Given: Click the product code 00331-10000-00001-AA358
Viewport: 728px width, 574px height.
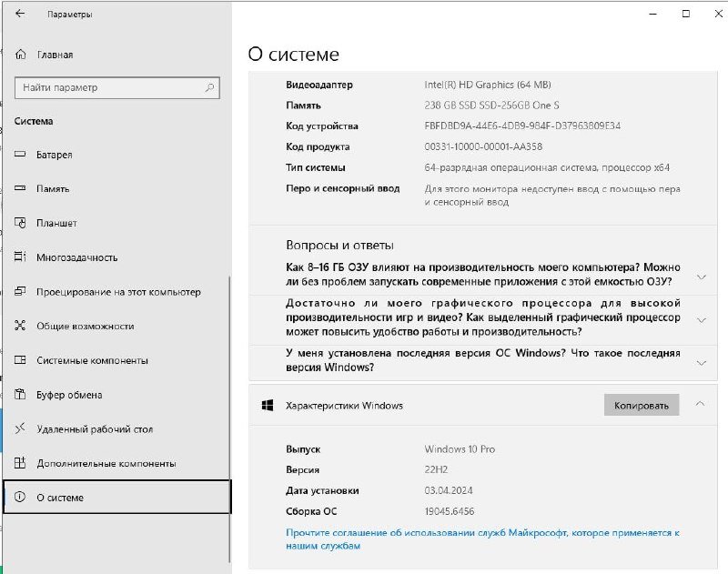Looking at the screenshot, I should [483, 146].
